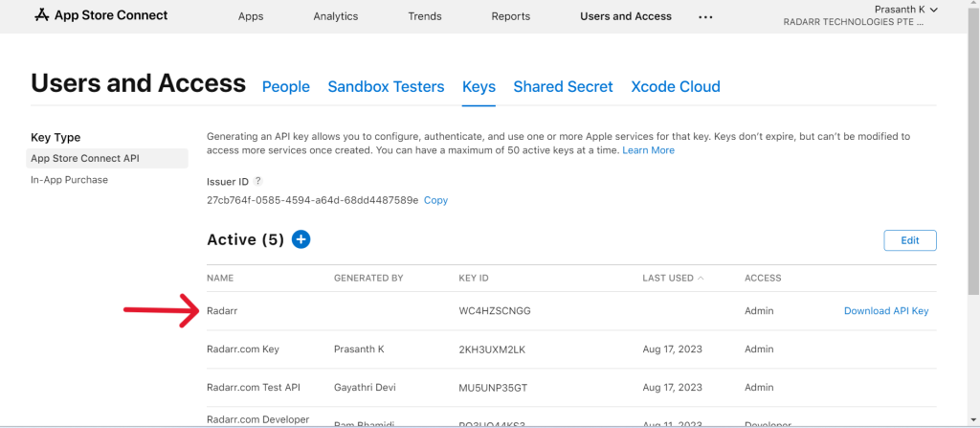Sort by Last Used column arrow
Screen dimensions: 980x428
pos(700,278)
